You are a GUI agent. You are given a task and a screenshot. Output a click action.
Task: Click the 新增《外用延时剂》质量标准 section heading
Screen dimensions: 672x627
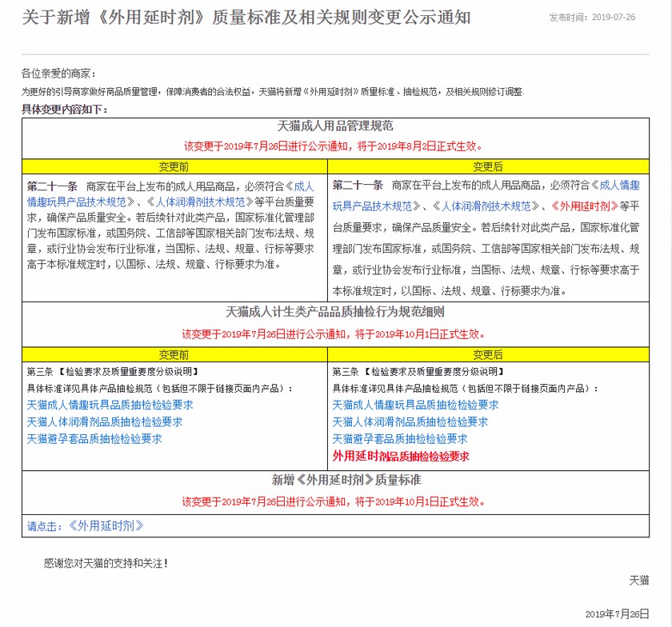[334, 481]
